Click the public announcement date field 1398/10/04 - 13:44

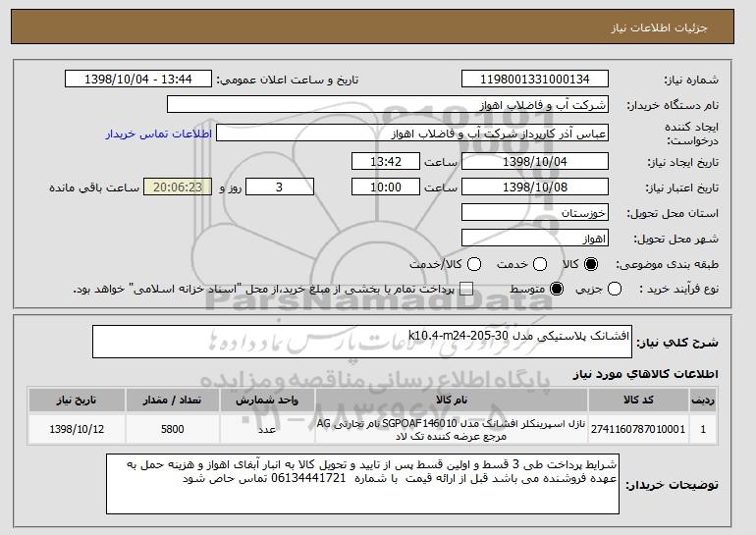pyautogui.click(x=138, y=80)
